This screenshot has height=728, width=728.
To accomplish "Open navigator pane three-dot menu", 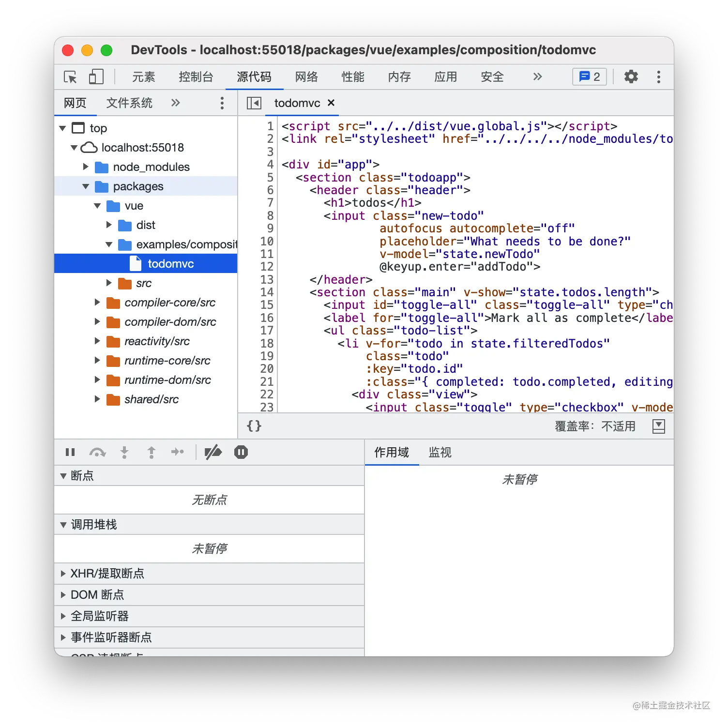I will pos(222,103).
